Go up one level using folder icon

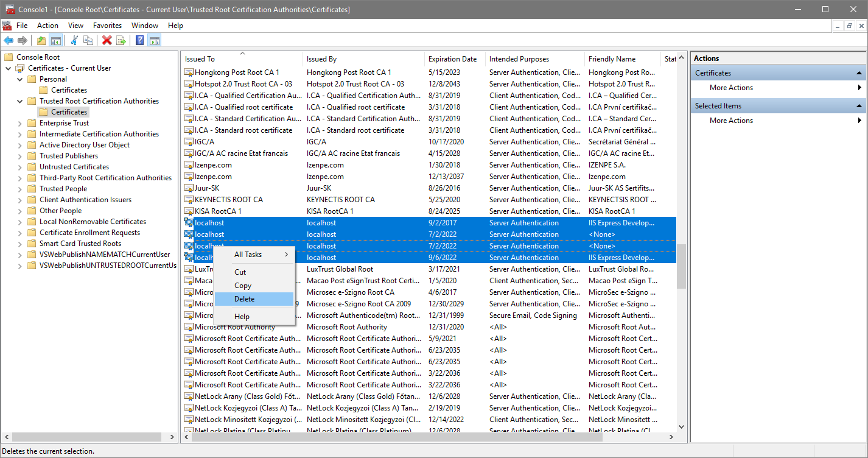tap(41, 40)
